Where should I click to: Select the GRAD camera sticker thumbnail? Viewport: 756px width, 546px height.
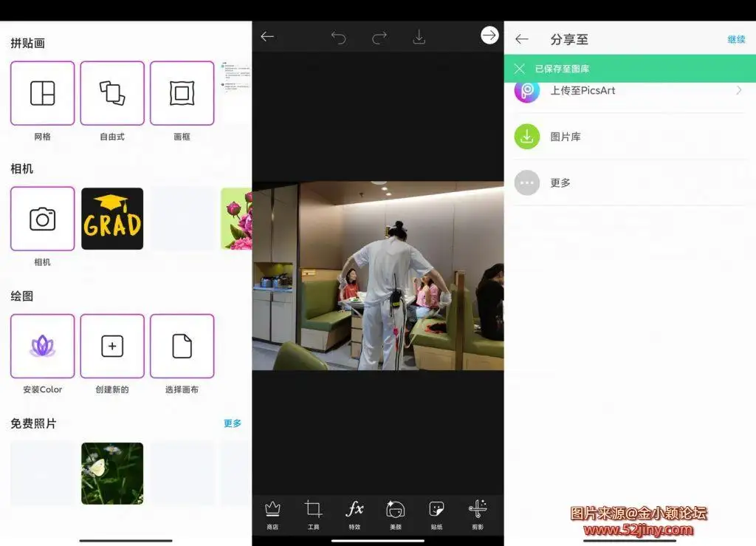point(112,219)
